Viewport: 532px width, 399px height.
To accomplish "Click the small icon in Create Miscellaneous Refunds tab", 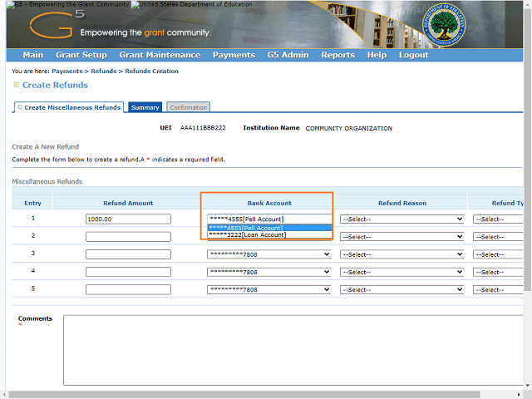I will pos(20,107).
